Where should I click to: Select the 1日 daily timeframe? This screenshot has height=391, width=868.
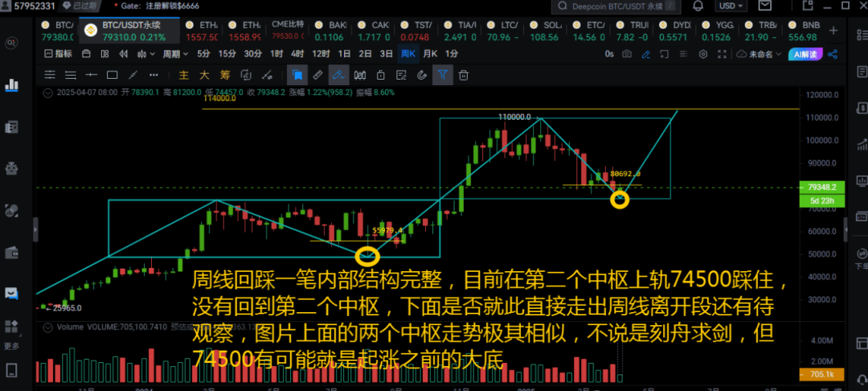[x=344, y=54]
